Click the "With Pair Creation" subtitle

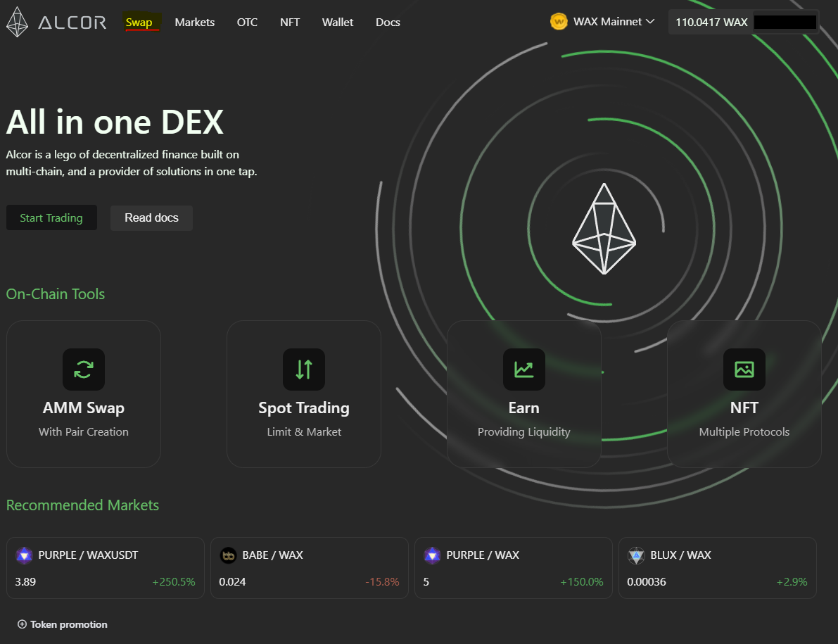(83, 432)
